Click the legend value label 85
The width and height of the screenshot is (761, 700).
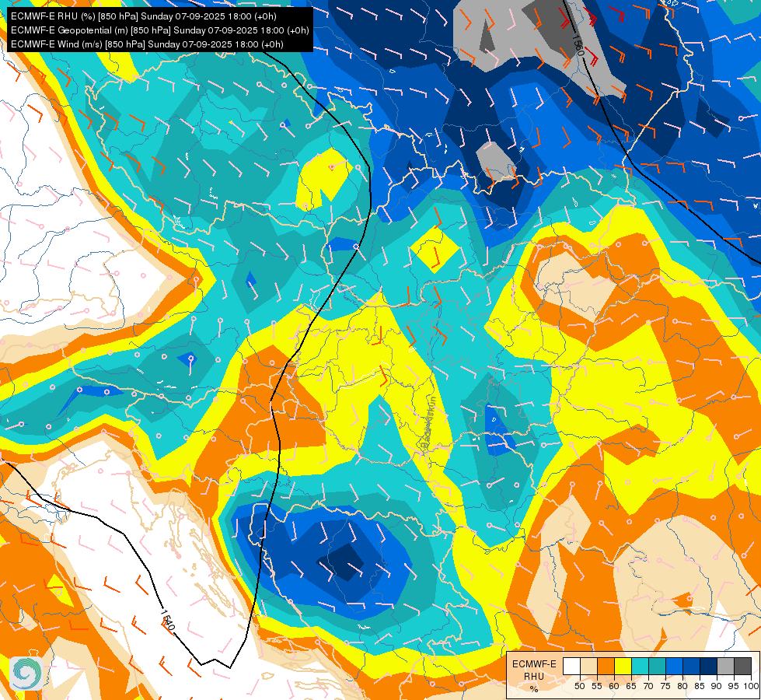pos(700,686)
